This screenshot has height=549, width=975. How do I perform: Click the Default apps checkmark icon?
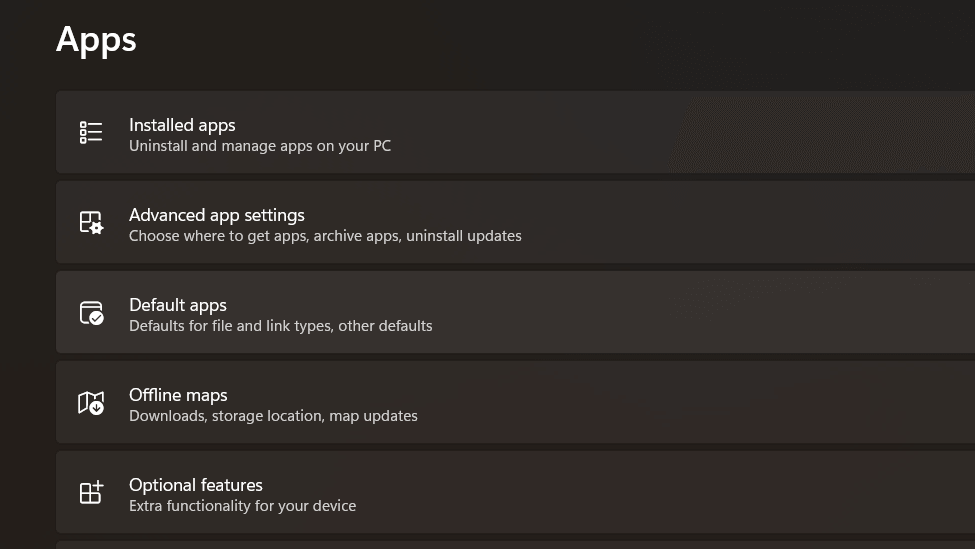coord(91,313)
